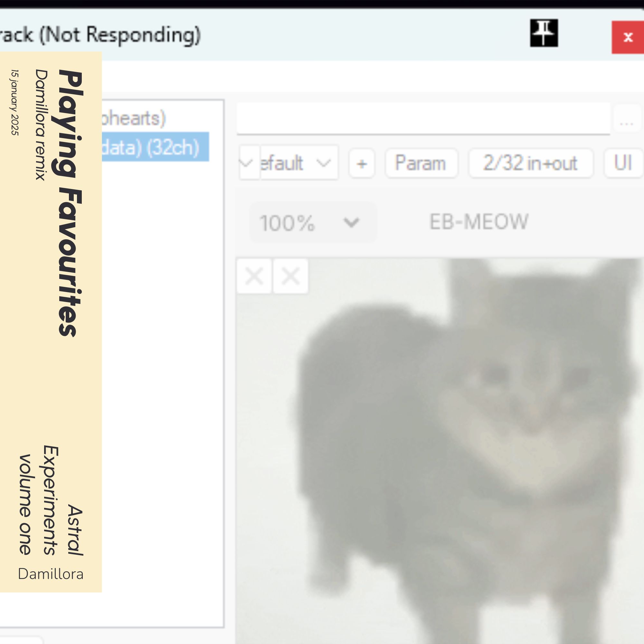Click the empty text field above presets
Screen dimensions: 644x644
click(423, 118)
